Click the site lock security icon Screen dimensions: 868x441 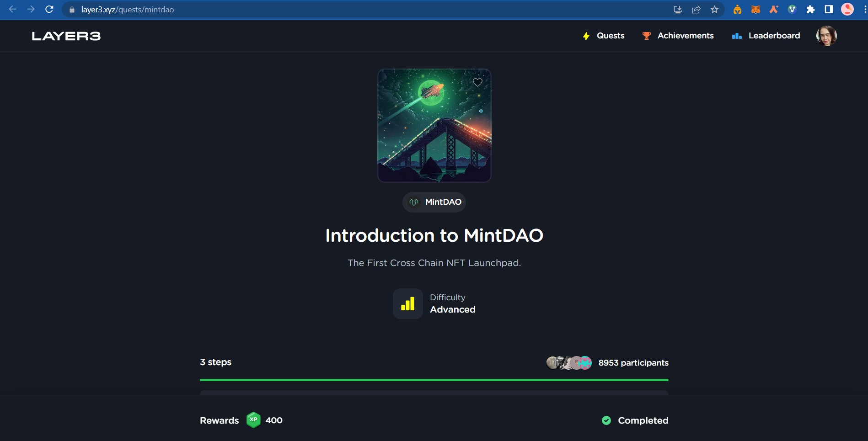click(72, 10)
